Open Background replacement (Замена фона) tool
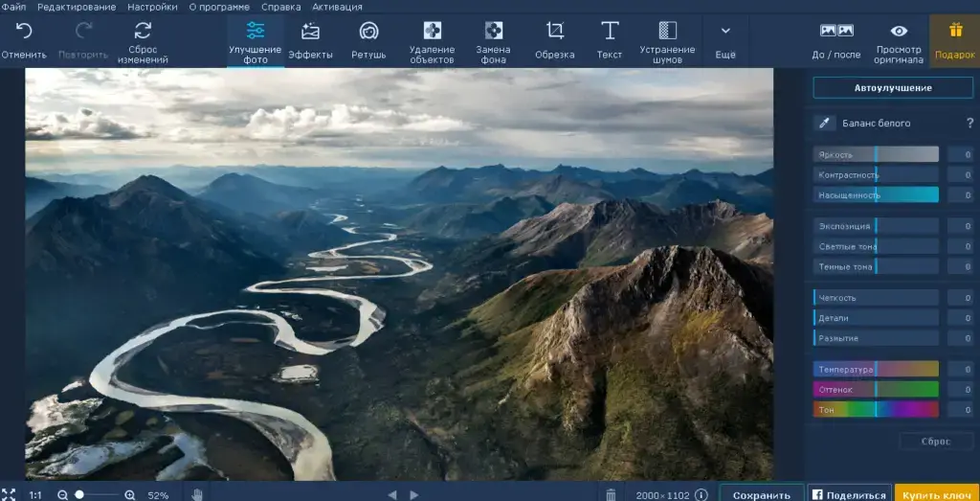Viewport: 980px width, 501px height. click(x=493, y=32)
